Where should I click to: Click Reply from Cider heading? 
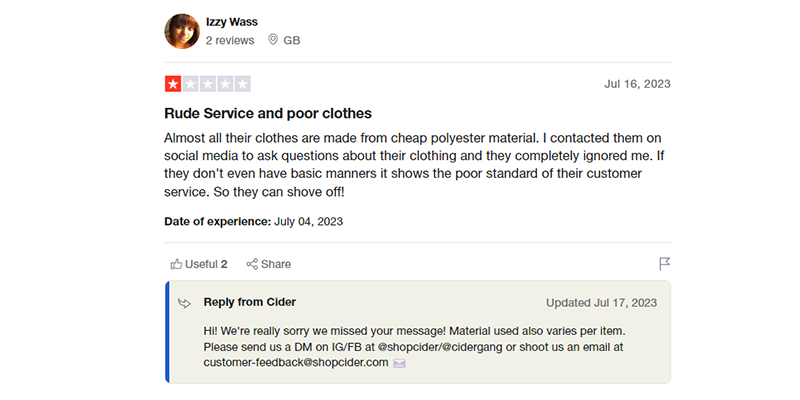click(249, 302)
